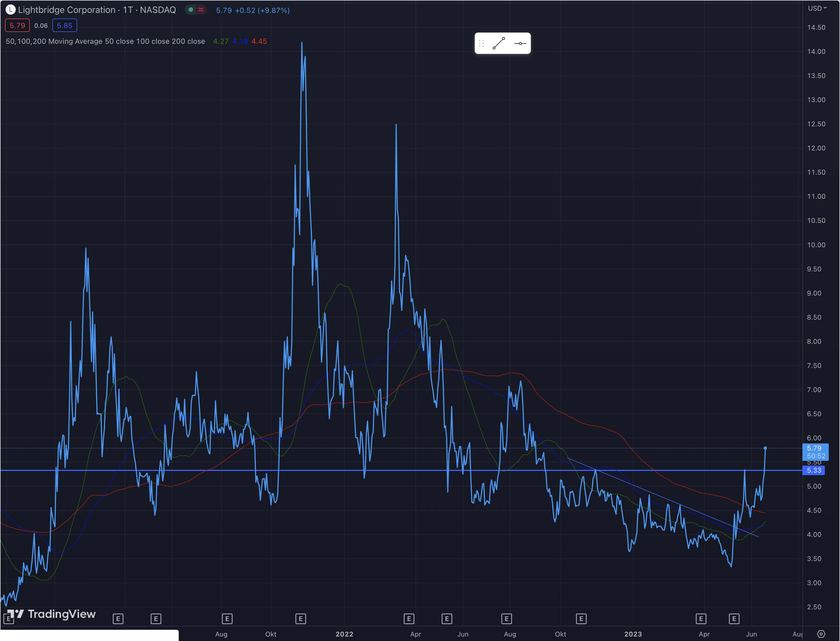The image size is (840, 641).
Task: Click the Lightbridge symbol logo circle
Action: click(10, 10)
